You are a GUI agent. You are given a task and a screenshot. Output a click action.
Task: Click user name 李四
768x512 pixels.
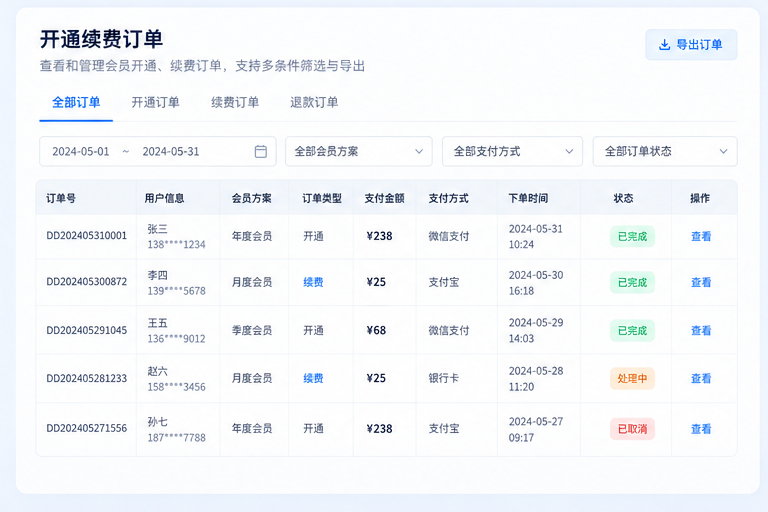coord(158,275)
